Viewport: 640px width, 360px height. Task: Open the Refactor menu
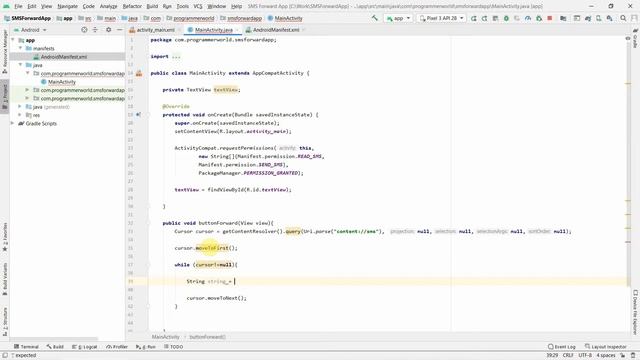(x=132, y=6)
